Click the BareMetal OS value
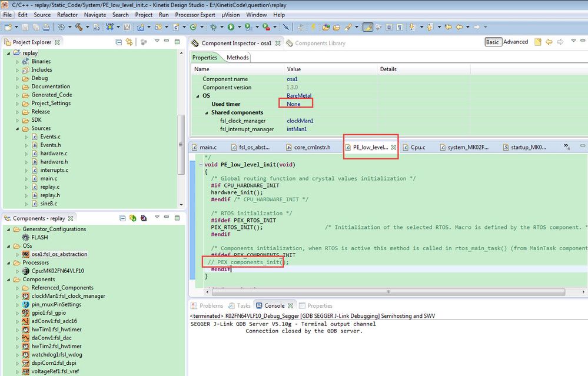 [299, 95]
